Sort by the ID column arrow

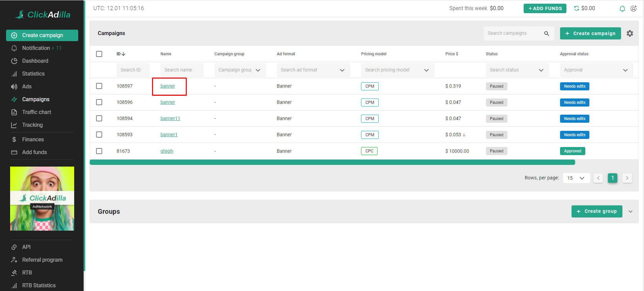click(x=123, y=54)
